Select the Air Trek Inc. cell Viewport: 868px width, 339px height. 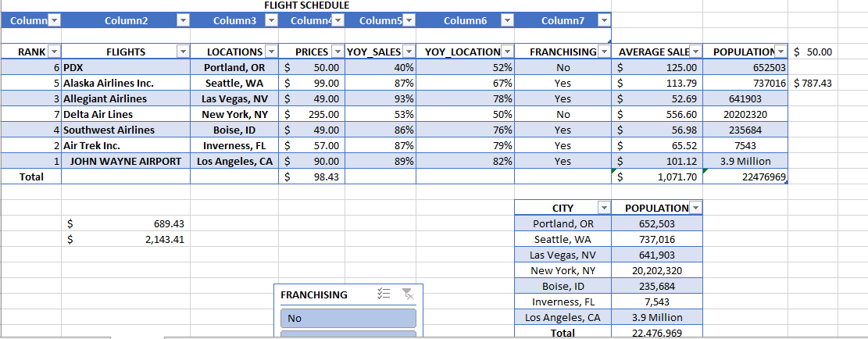(126, 146)
